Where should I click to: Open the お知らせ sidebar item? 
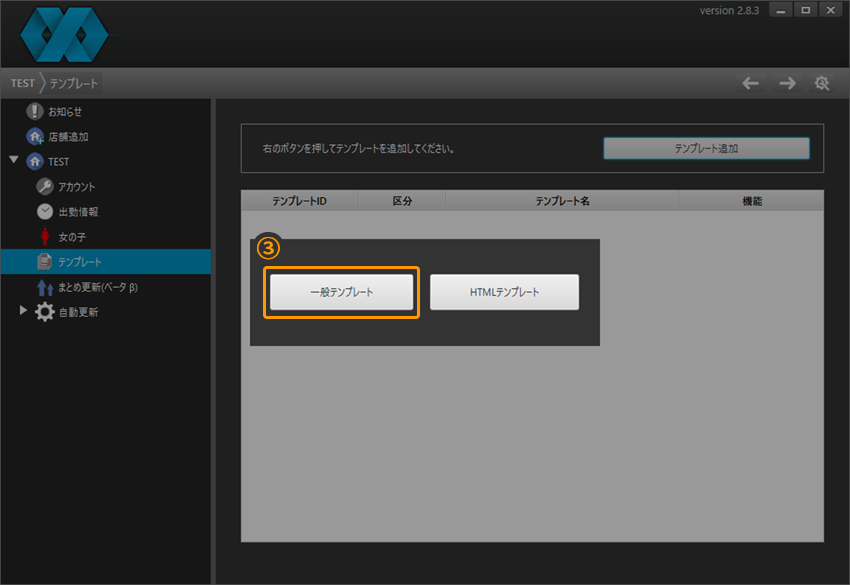(65, 112)
